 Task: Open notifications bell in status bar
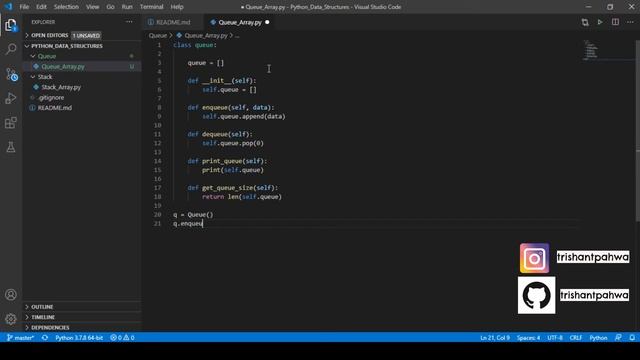tap(632, 338)
